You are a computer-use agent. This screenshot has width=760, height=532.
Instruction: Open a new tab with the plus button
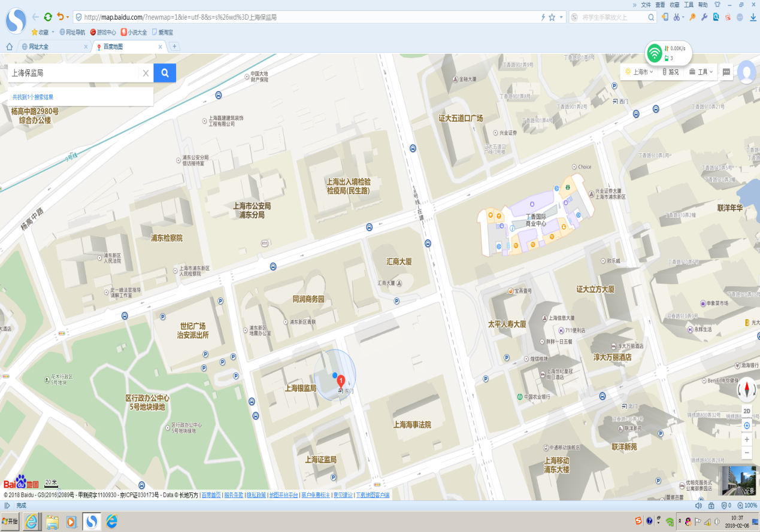(174, 46)
